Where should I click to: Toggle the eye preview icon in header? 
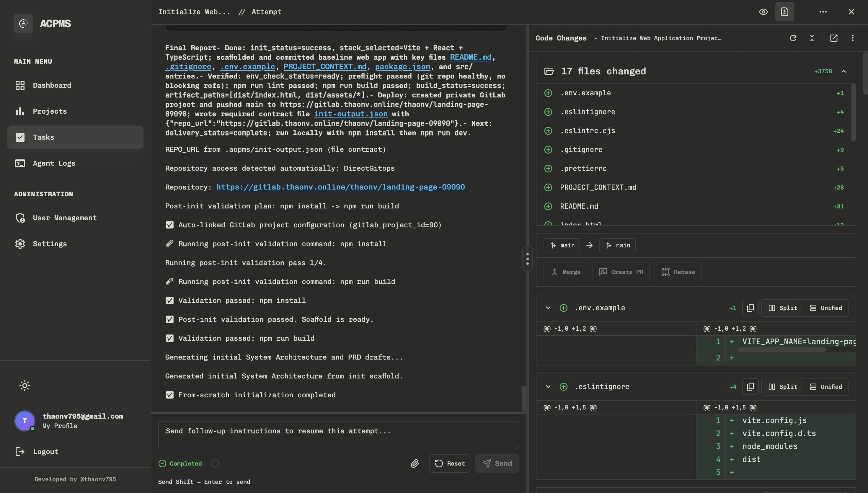(763, 12)
